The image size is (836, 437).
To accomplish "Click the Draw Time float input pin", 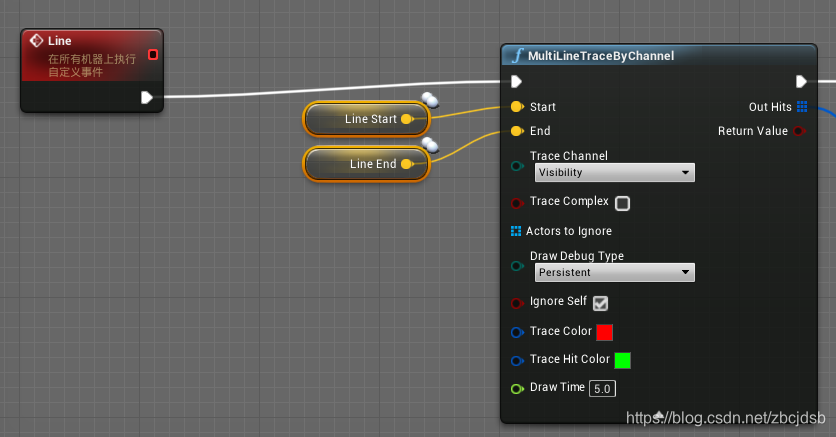I will tap(517, 389).
